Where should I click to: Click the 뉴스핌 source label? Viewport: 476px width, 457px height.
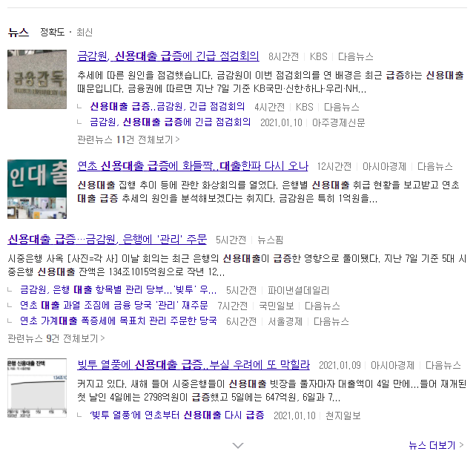coord(270,240)
